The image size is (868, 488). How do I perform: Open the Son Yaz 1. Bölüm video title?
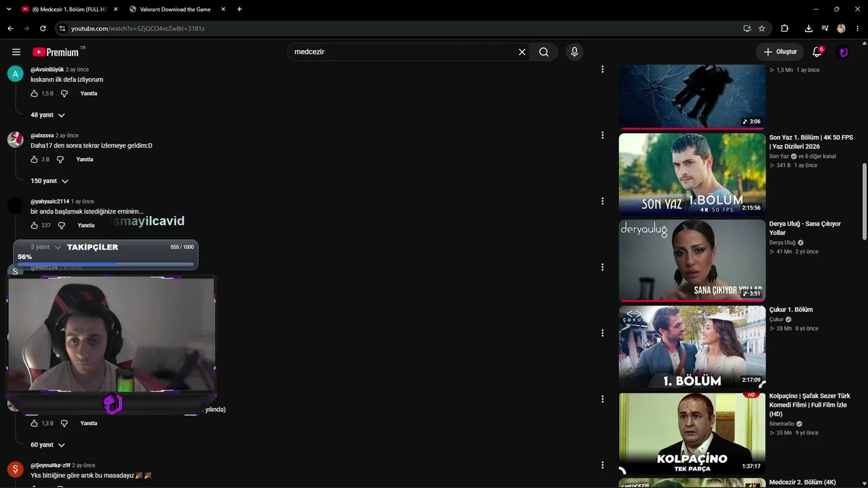811,142
